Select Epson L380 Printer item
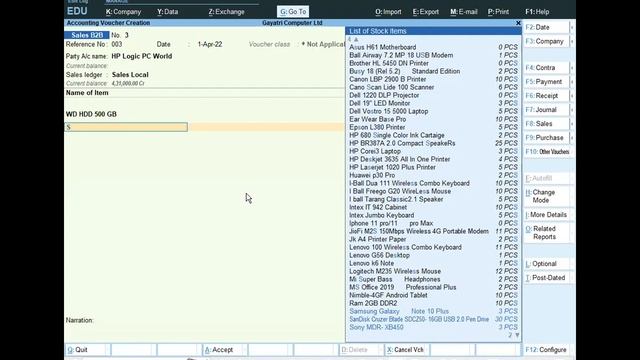 click(x=433, y=127)
